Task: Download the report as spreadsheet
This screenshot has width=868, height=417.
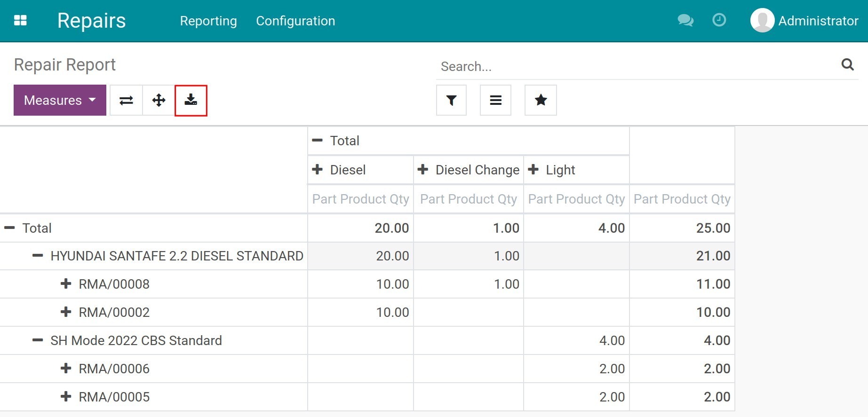Action: pos(191,100)
